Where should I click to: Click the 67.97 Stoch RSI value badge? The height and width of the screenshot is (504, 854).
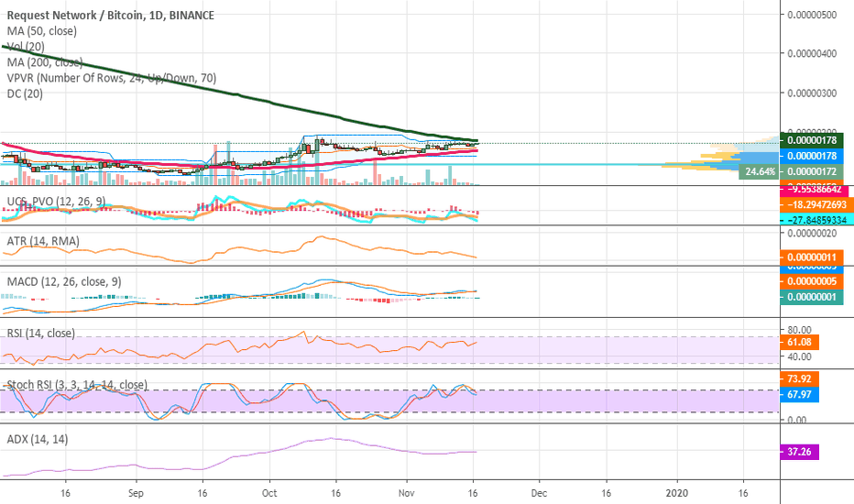(800, 394)
